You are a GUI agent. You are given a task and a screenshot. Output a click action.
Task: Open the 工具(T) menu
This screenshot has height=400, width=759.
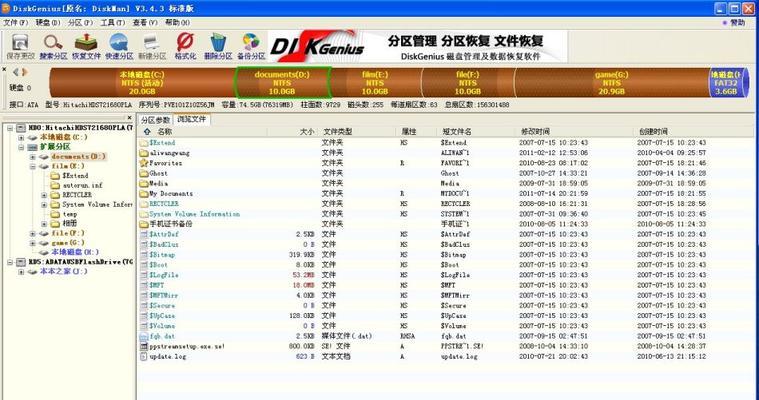click(113, 23)
